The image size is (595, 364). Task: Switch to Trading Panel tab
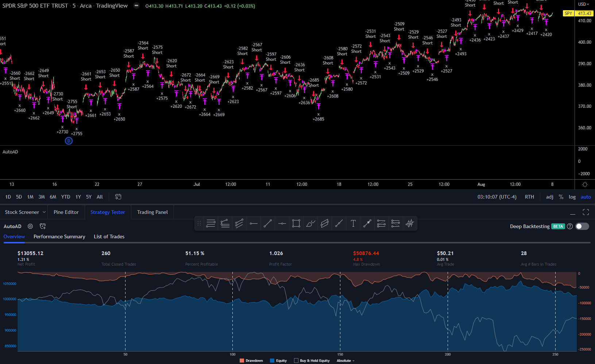coord(152,212)
